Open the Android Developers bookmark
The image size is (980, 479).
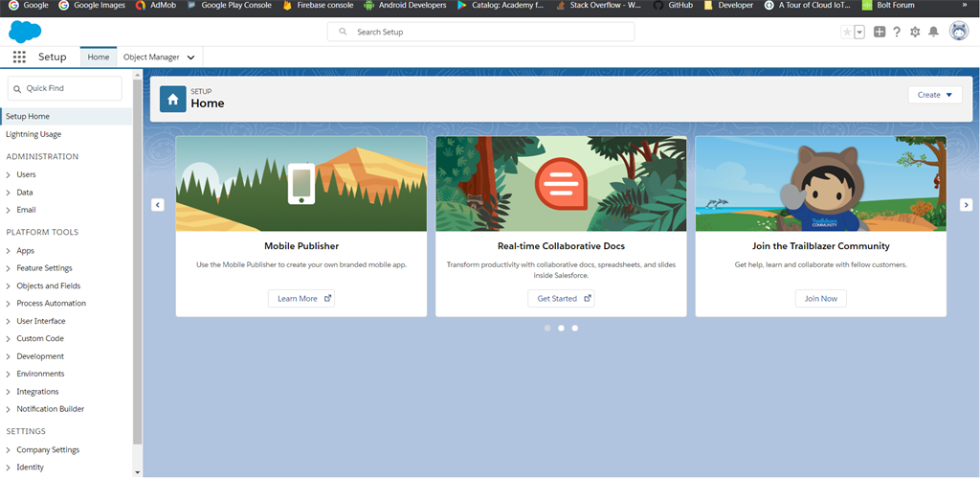[x=405, y=5]
